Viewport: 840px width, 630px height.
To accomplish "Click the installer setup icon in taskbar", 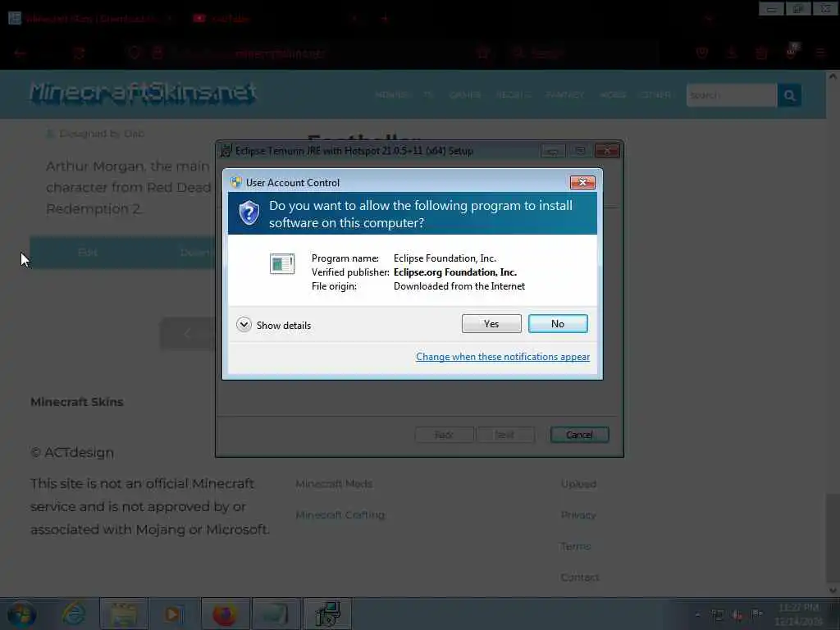I will 327,614.
